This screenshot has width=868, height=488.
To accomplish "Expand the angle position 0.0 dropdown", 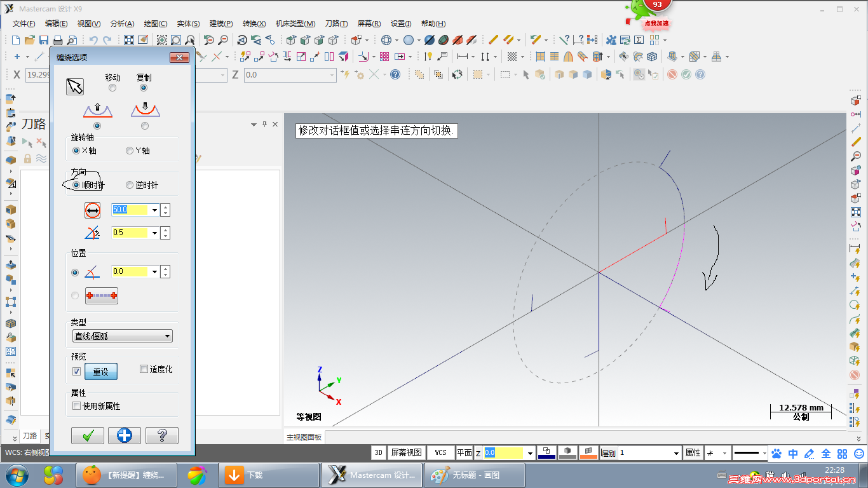I will click(x=154, y=271).
